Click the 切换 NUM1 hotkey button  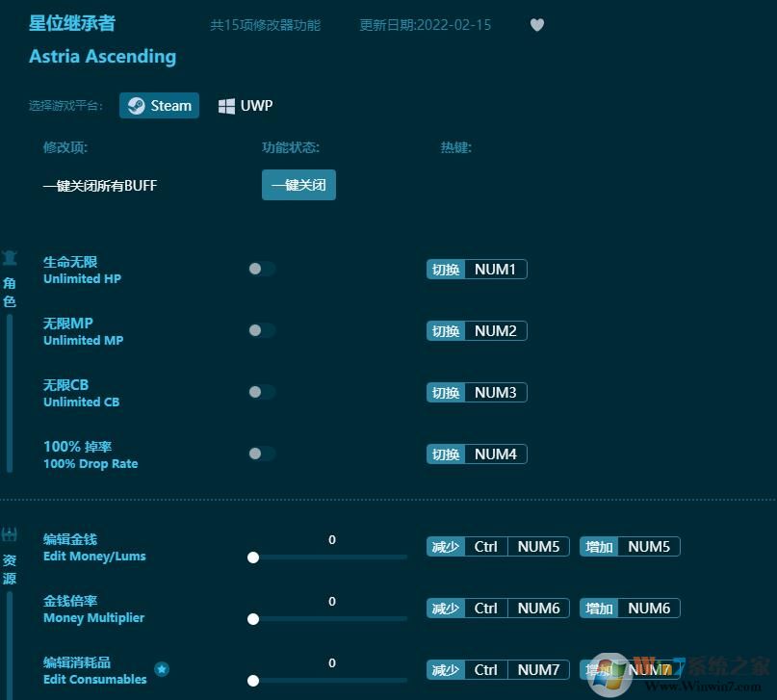[x=476, y=269]
